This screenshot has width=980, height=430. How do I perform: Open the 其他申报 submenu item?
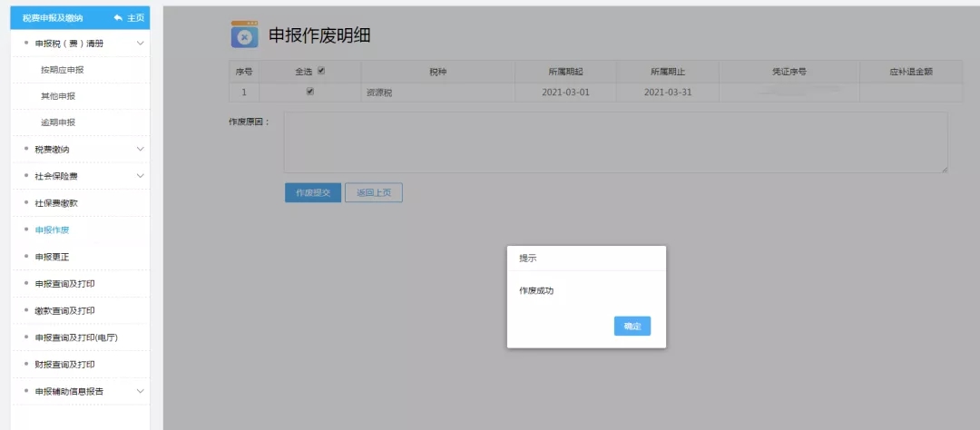58,96
